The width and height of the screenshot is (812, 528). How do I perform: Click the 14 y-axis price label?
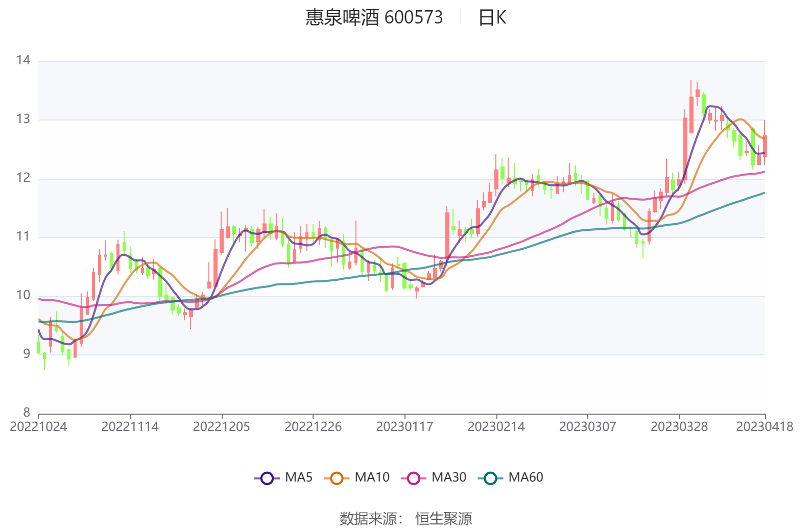(23, 60)
